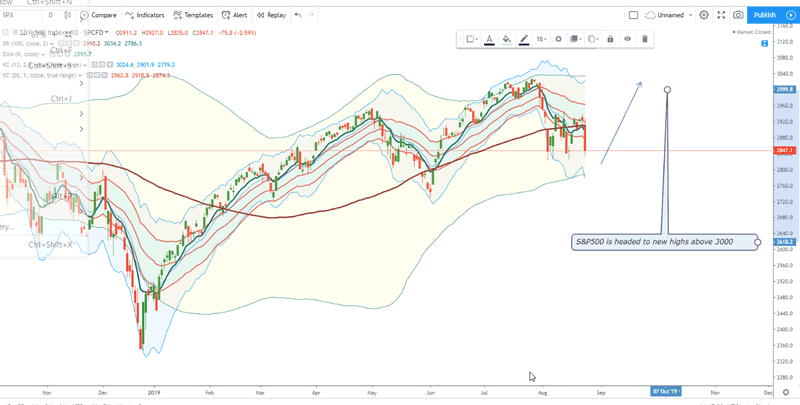This screenshot has width=800, height=405.
Task: Change text color in floating toolbar
Action: (489, 39)
